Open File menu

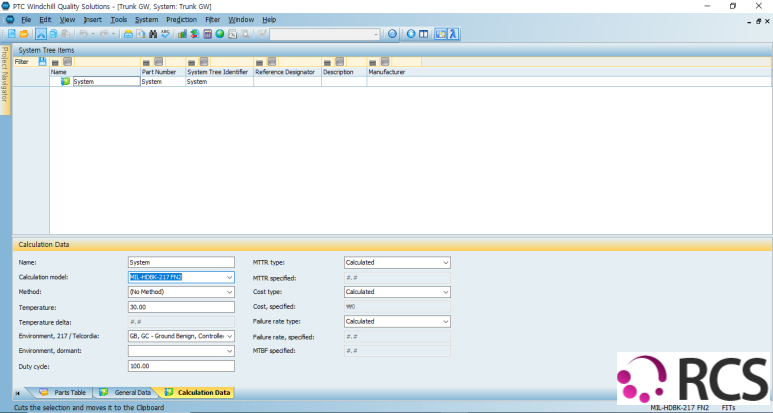pos(26,20)
